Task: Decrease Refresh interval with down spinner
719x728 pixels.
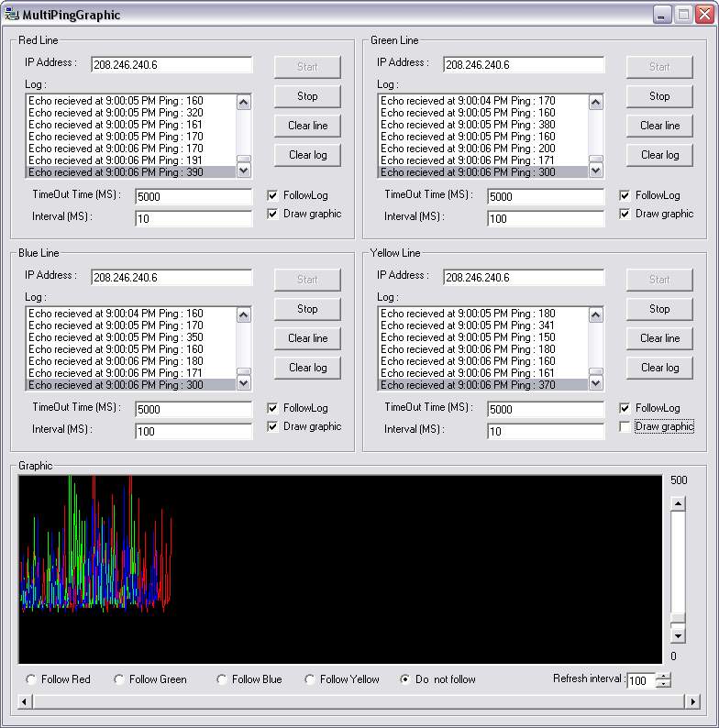Action: click(665, 684)
